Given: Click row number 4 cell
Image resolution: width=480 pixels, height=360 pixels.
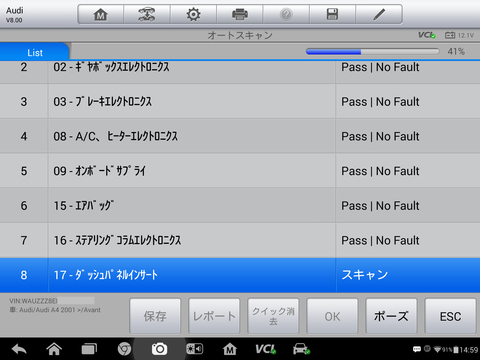Looking at the screenshot, I should 24,136.
